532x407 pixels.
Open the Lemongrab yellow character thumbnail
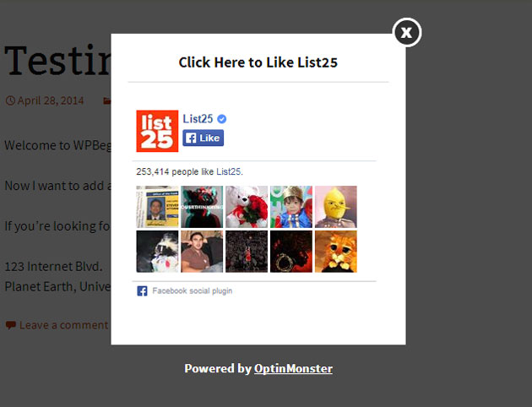pyautogui.click(x=336, y=207)
